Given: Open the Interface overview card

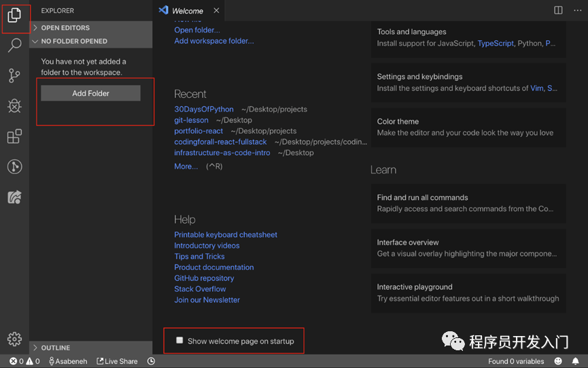Looking at the screenshot, I should pos(468,248).
